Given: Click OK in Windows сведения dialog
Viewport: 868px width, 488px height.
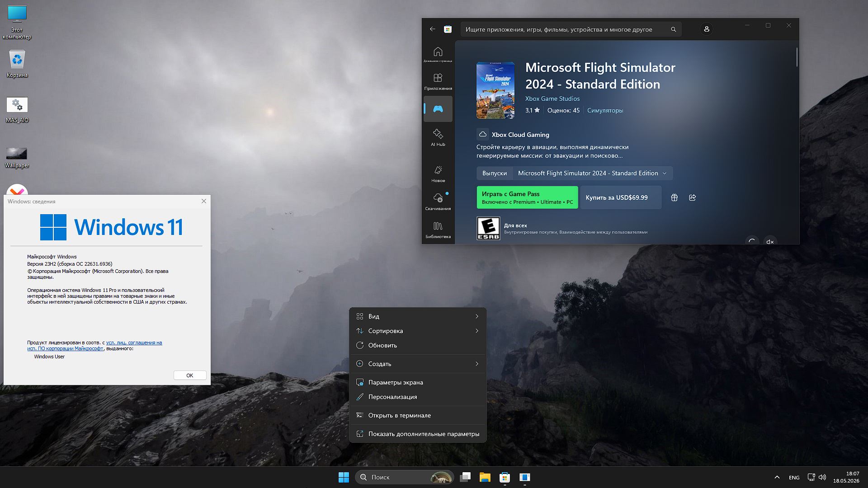Looking at the screenshot, I should pos(190,375).
